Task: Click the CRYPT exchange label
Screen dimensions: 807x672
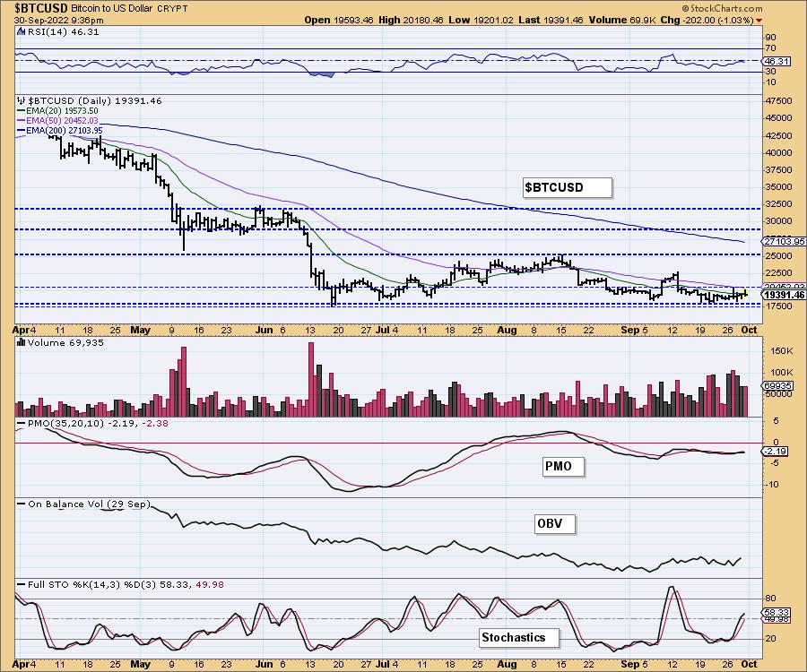Action: pos(171,9)
